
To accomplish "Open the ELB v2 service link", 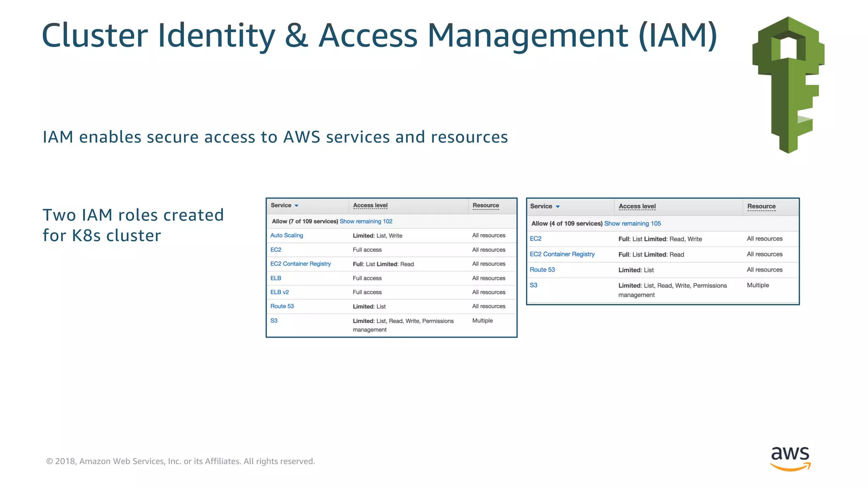I will pos(280,292).
